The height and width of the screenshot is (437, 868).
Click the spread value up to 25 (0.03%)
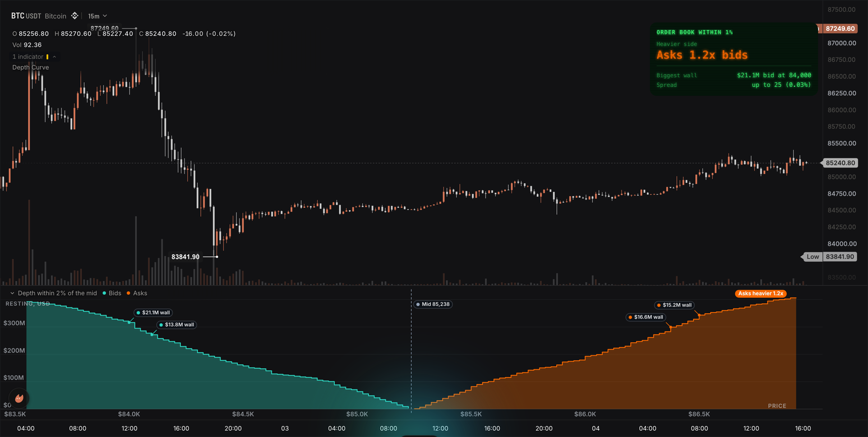pyautogui.click(x=782, y=85)
